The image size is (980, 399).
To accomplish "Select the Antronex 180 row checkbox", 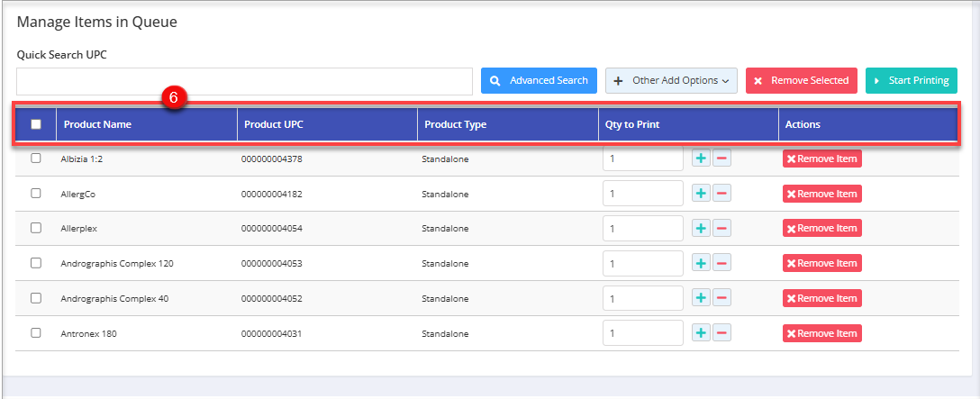I will (36, 333).
